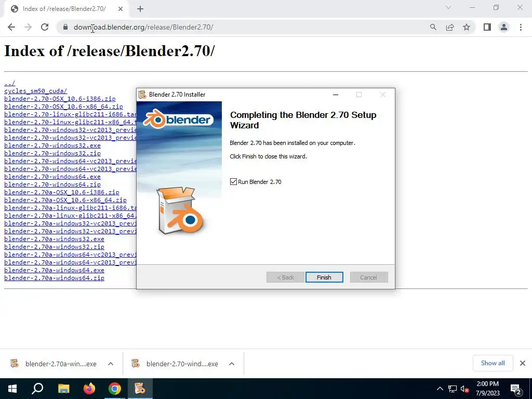Minimize the Blender 2.70 Installer window
Screen dimensions: 532x399
point(336,95)
